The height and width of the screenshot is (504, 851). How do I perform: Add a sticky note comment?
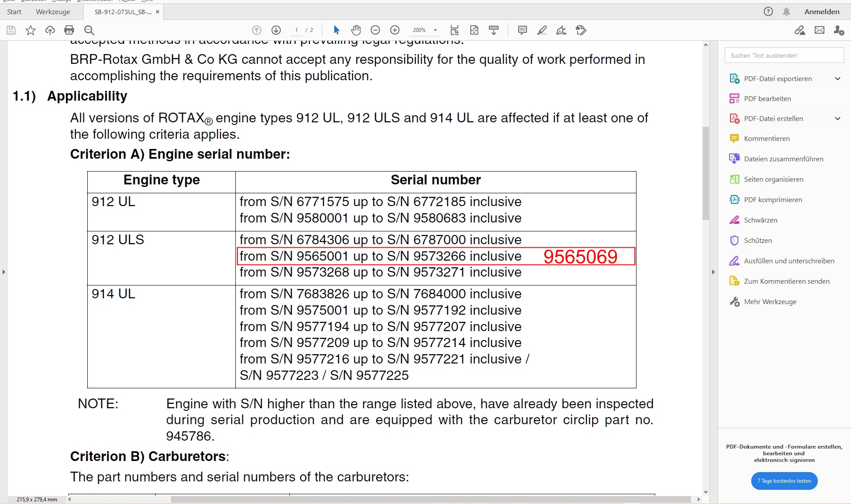click(522, 30)
